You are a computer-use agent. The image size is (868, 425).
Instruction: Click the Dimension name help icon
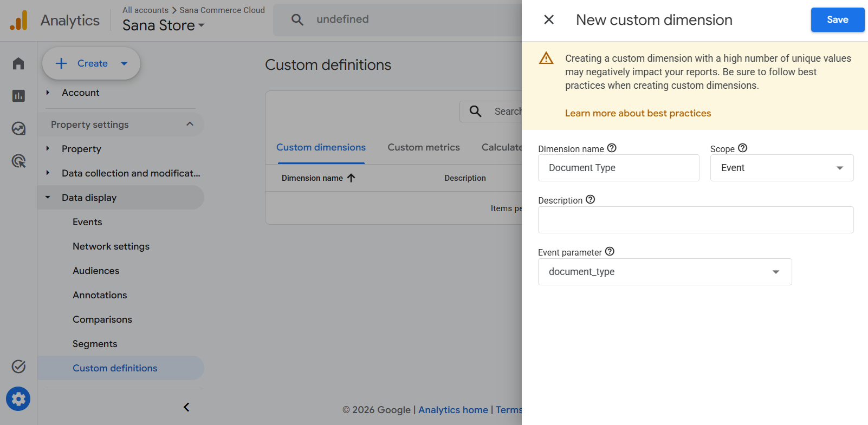point(612,148)
